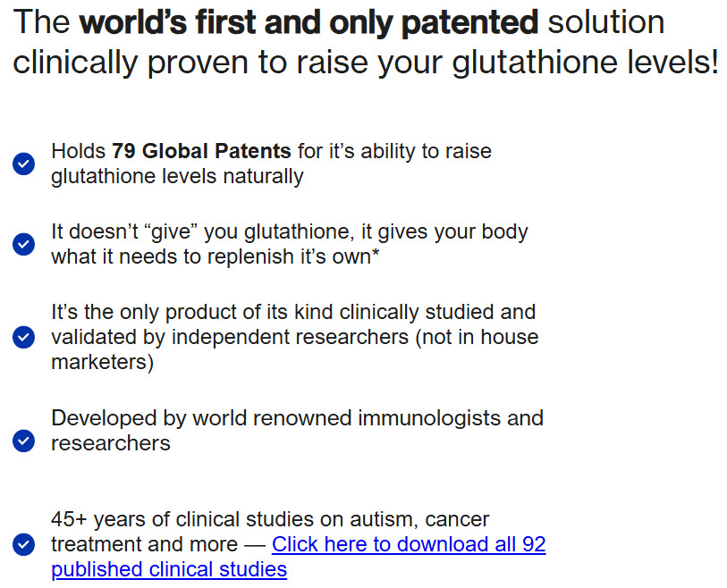Click line "what it needs to replenish it's own*"
Image resolution: width=727 pixels, height=588 pixels.
coord(216,256)
